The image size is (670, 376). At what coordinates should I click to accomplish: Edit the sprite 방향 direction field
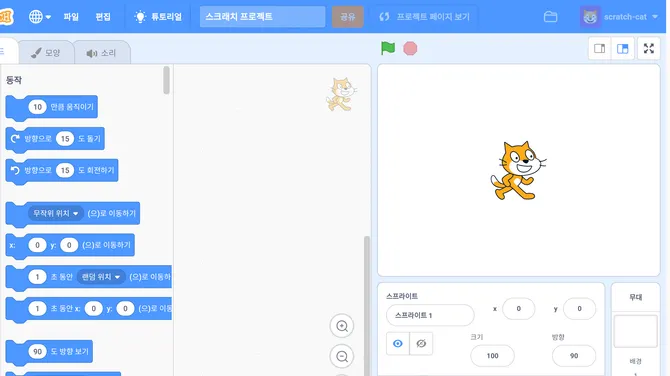click(x=574, y=355)
